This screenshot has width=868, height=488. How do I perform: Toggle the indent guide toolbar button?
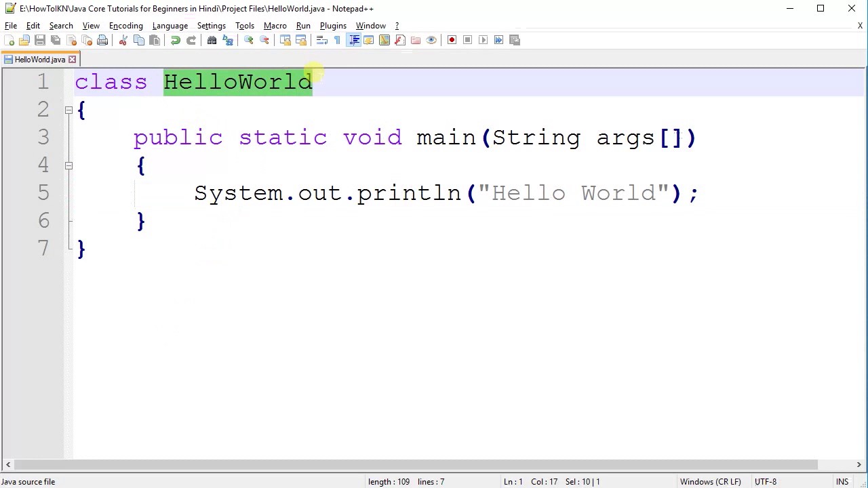click(x=354, y=40)
